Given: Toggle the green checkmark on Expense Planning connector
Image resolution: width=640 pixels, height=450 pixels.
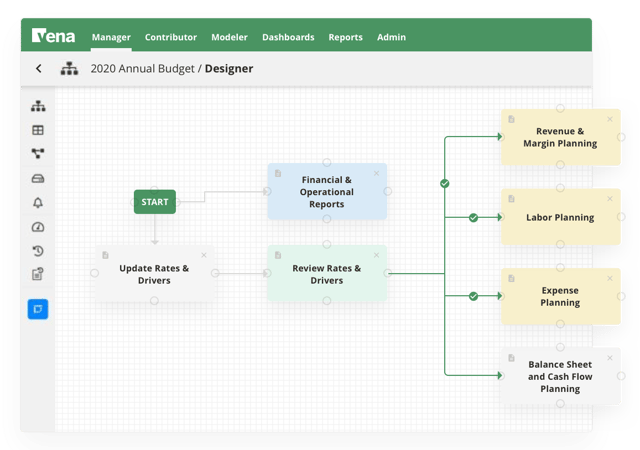Looking at the screenshot, I should 473,296.
